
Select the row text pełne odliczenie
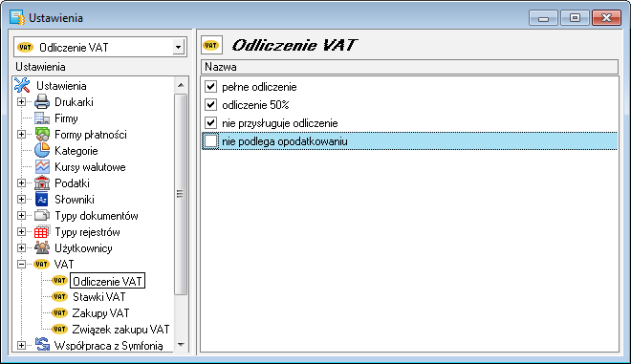pos(259,87)
